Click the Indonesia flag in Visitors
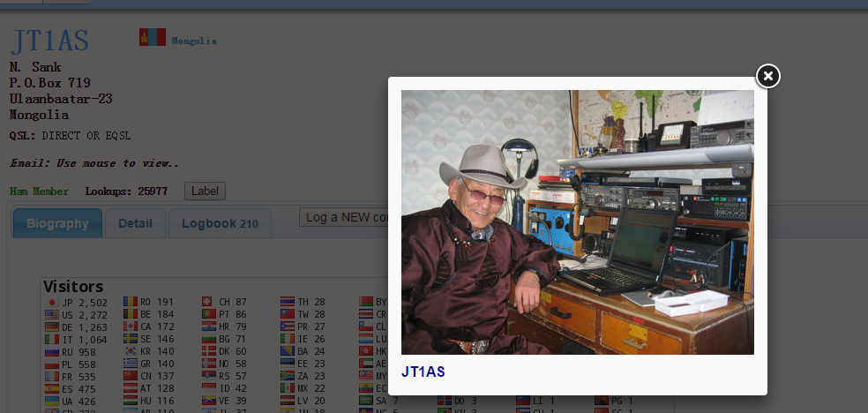The height and width of the screenshot is (413, 868). point(209,388)
